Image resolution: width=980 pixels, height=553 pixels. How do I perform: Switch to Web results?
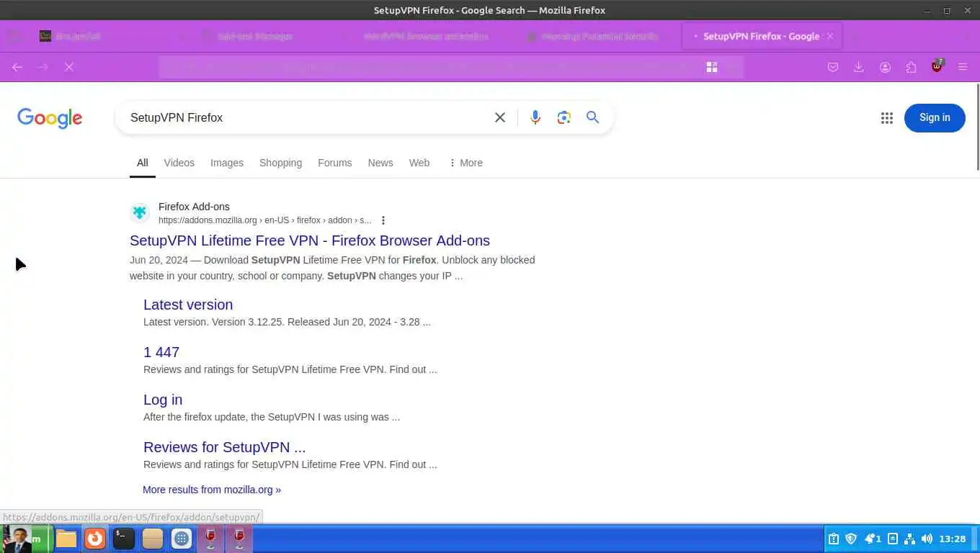[x=419, y=163]
